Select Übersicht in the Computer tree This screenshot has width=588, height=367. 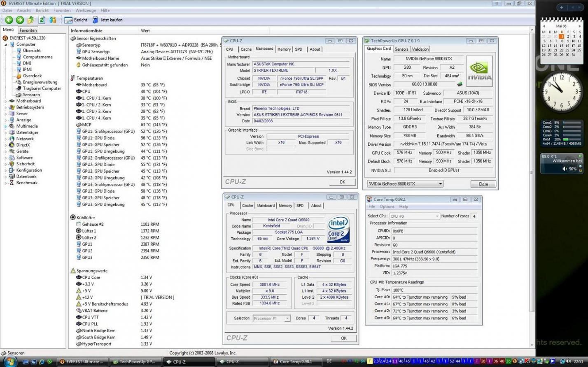tap(32, 51)
